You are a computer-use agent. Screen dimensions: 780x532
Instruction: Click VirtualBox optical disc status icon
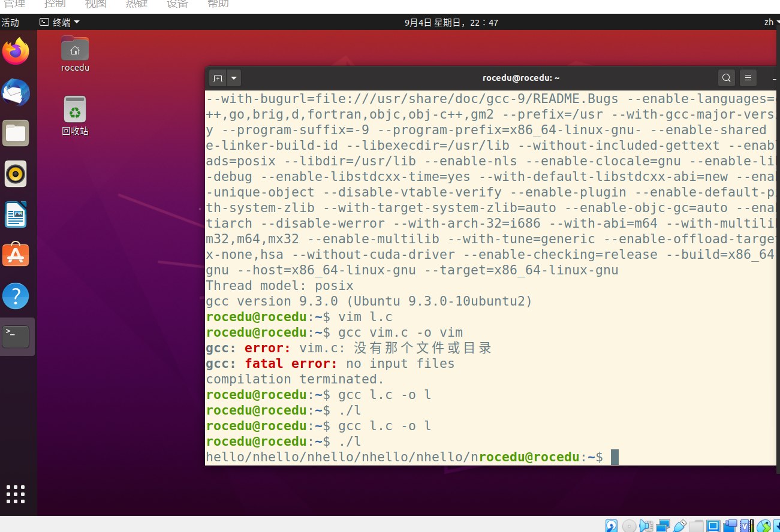630,526
